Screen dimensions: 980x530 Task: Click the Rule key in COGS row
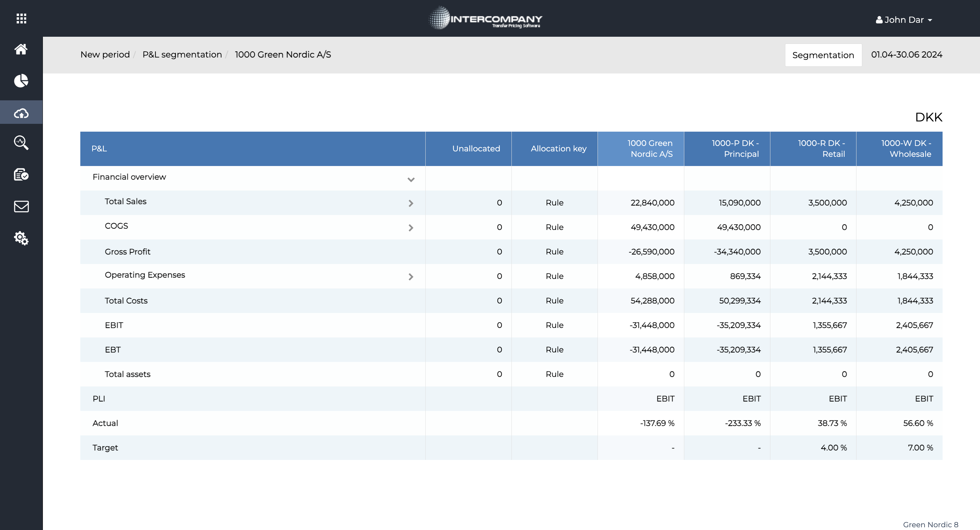tap(555, 227)
